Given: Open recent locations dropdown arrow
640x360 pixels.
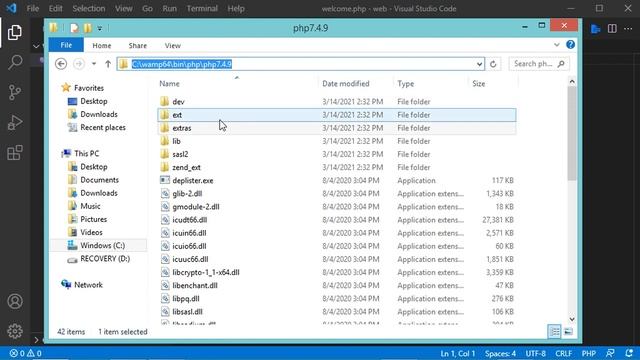Looking at the screenshot, I should coord(94,64).
